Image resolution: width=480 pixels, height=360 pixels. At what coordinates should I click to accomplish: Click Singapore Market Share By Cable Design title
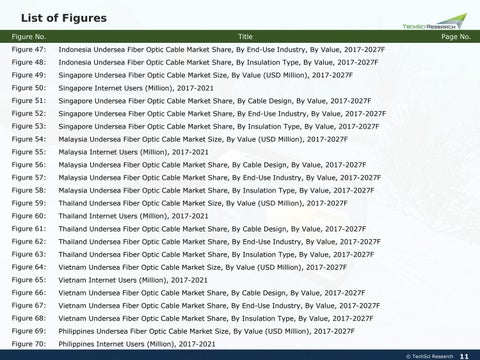coord(215,101)
